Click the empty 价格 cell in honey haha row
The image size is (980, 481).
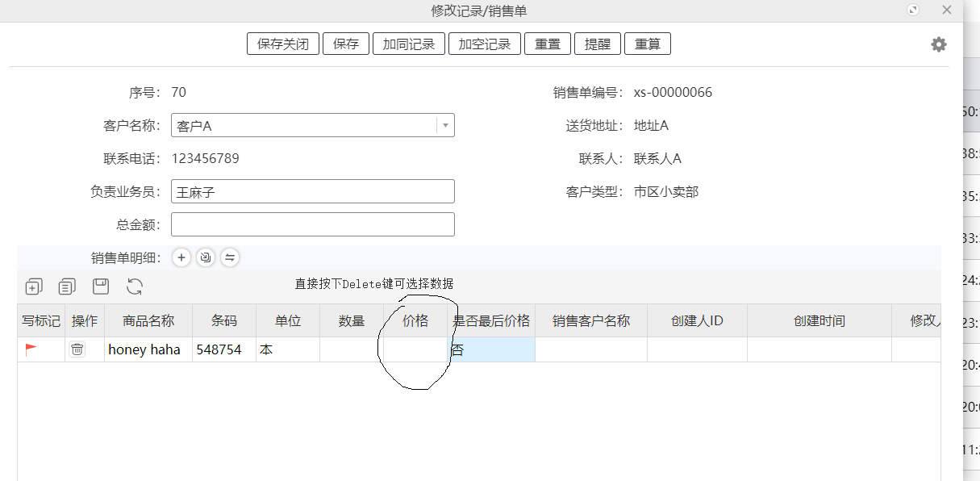pyautogui.click(x=415, y=349)
